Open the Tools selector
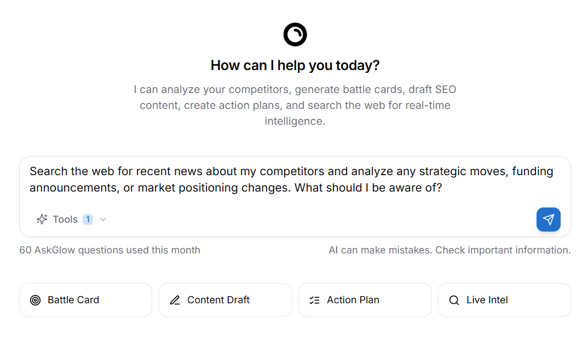 [71, 219]
